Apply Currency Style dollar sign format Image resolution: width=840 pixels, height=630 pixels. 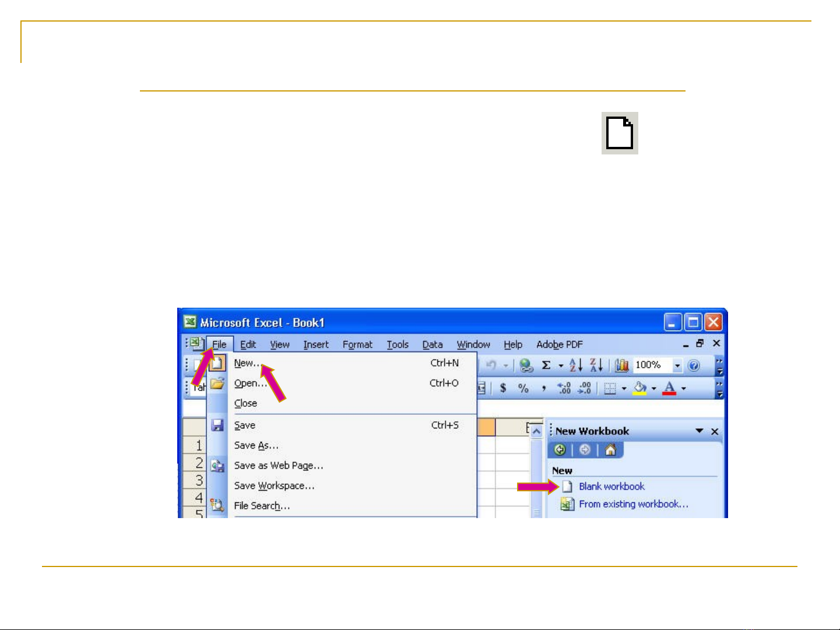click(502, 388)
